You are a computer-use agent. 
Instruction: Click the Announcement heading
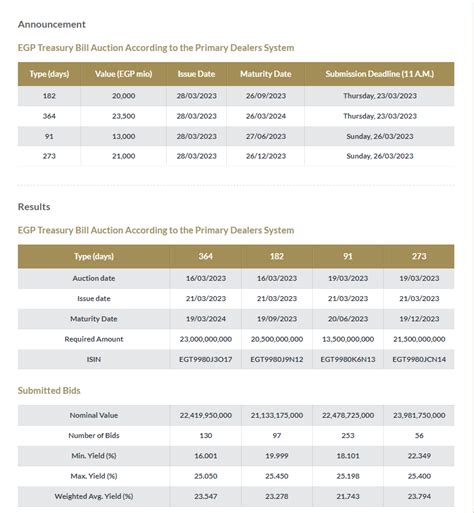coord(52,24)
